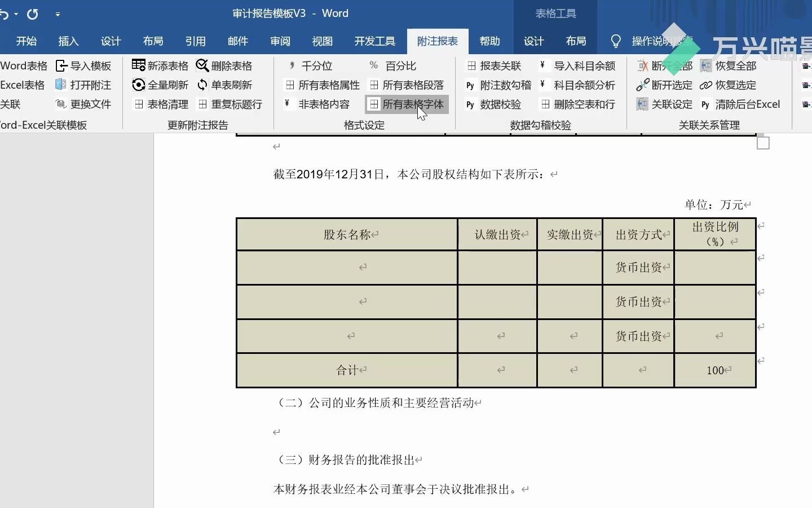Run 数据校验 data validation

[x=493, y=104]
